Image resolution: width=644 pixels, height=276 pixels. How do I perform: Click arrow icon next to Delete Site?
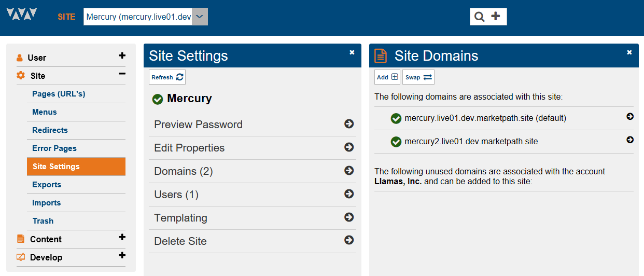tap(349, 240)
